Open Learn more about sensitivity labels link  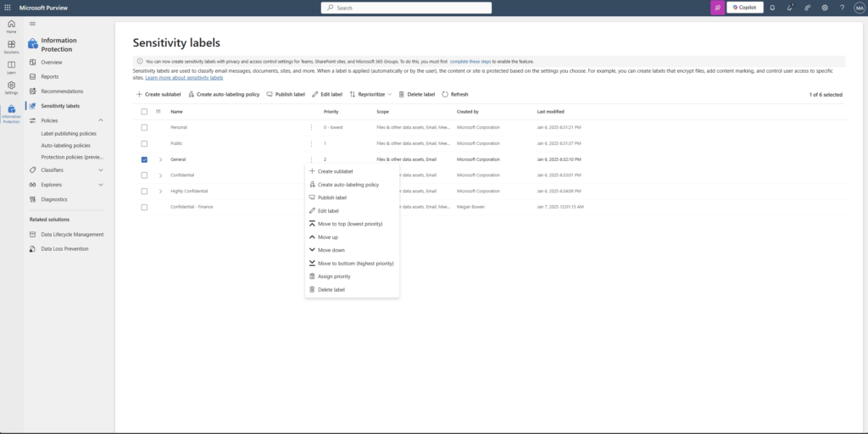pyautogui.click(x=184, y=78)
